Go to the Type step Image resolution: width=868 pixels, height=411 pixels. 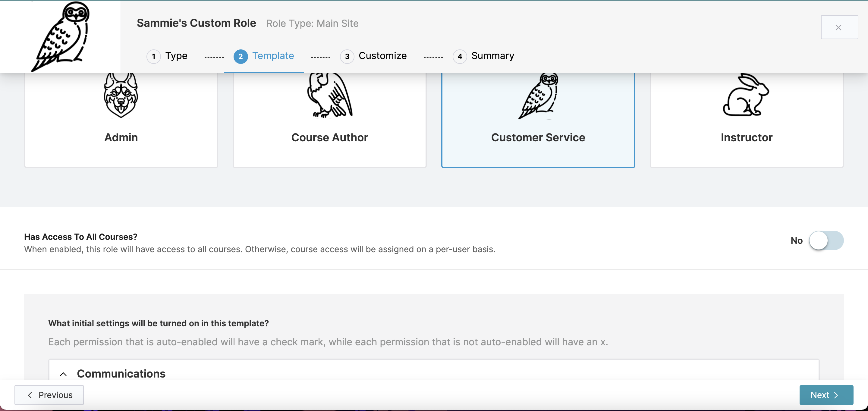point(167,56)
